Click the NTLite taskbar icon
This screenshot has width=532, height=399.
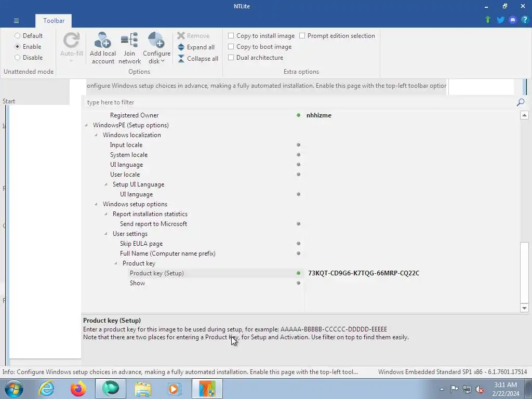pyautogui.click(x=207, y=389)
